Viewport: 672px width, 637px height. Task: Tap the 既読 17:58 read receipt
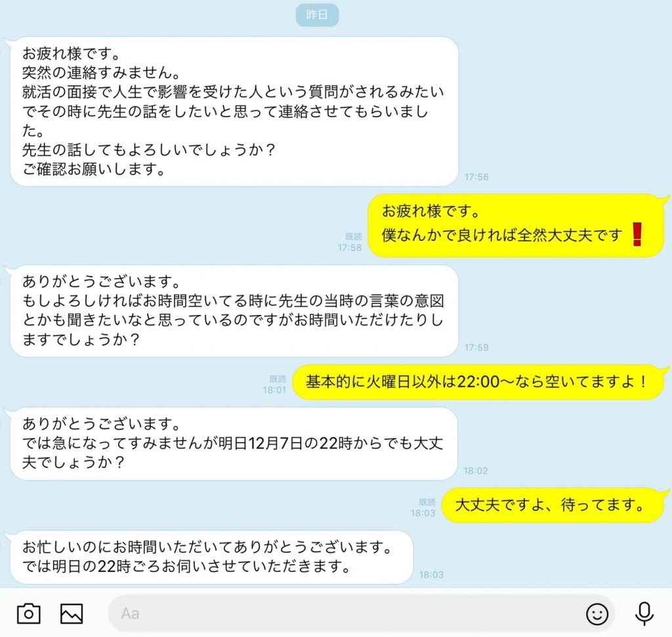350,242
